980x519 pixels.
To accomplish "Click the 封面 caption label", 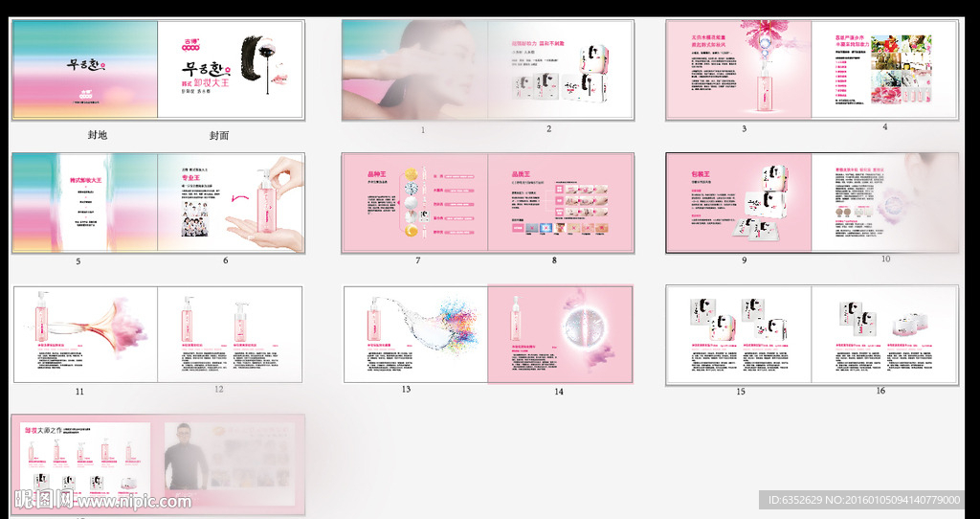I will (x=219, y=135).
